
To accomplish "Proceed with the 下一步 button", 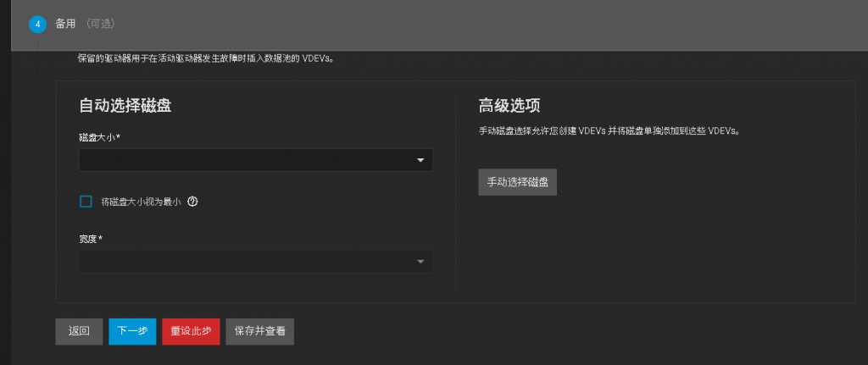I will click(132, 331).
